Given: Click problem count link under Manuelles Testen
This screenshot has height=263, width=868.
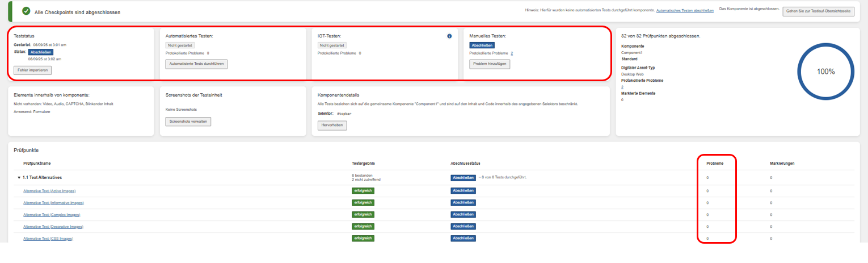Looking at the screenshot, I should (512, 53).
